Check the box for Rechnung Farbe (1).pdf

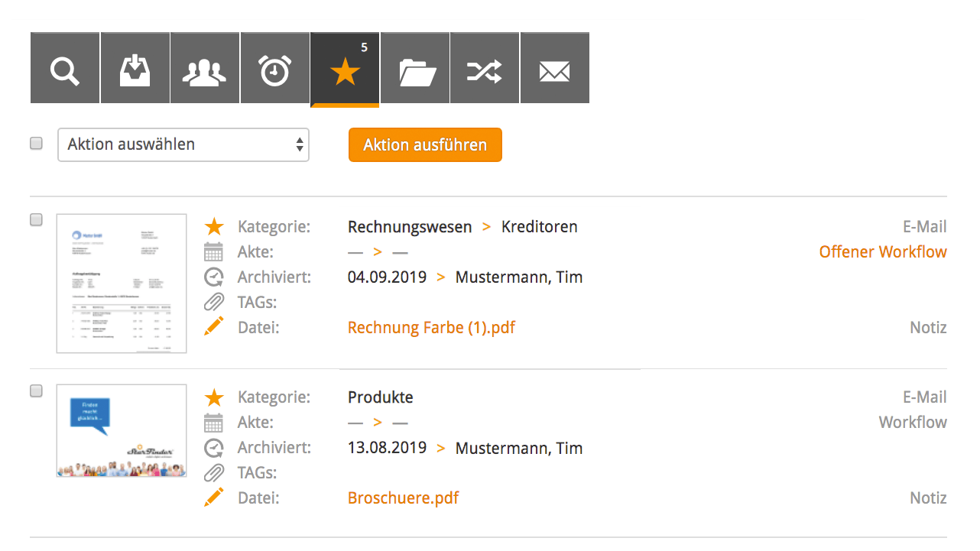(x=36, y=220)
